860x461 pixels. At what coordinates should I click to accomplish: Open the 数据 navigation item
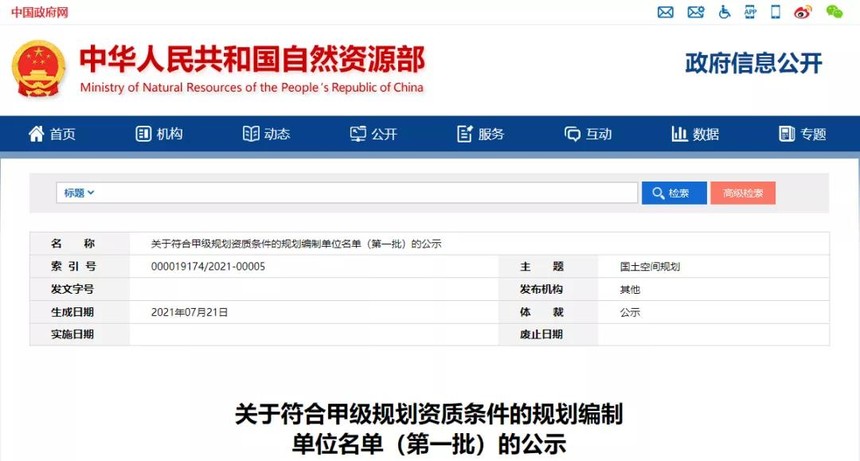[695, 134]
